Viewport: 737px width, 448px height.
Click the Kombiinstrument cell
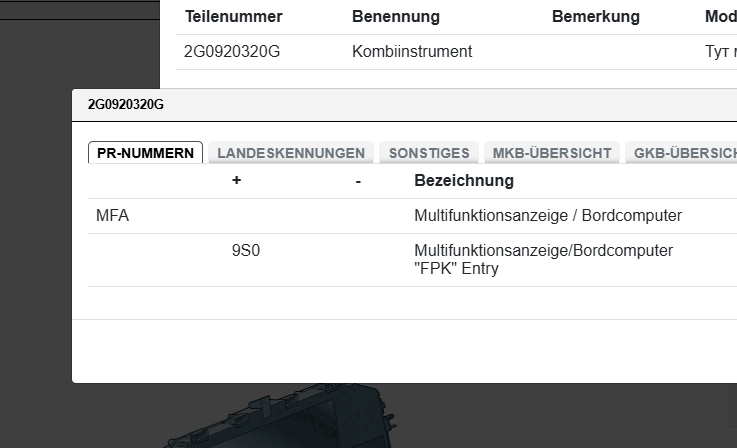point(412,51)
